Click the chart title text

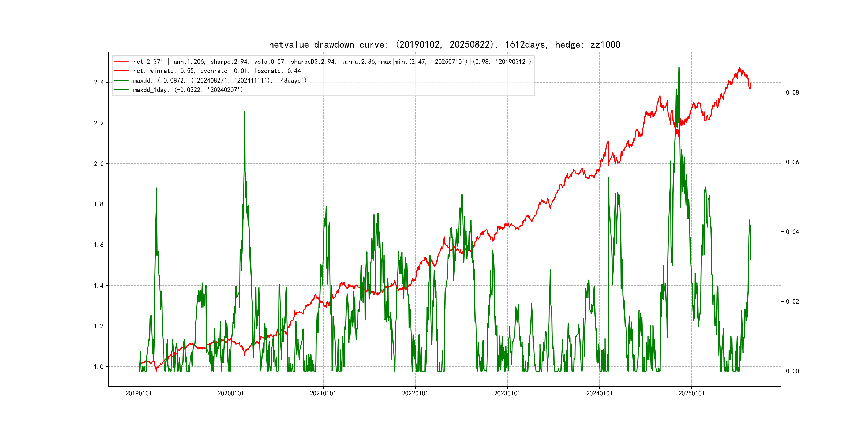pos(444,44)
